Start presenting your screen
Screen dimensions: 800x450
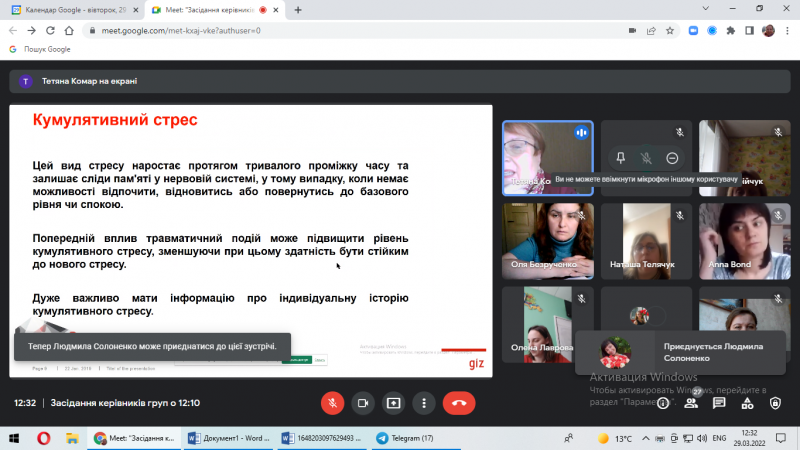click(393, 403)
